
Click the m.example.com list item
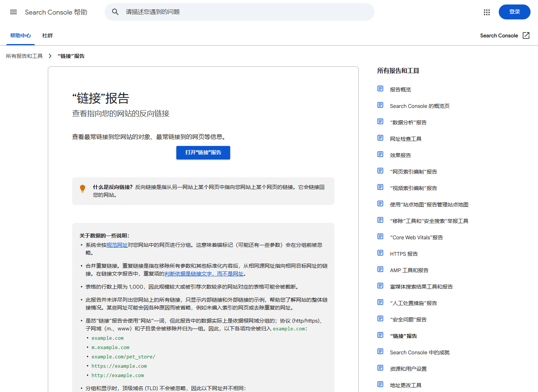(x=111, y=348)
